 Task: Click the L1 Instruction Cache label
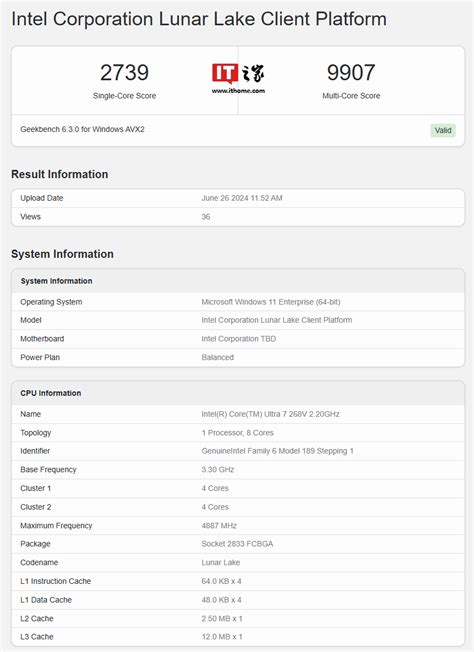pyautogui.click(x=55, y=581)
